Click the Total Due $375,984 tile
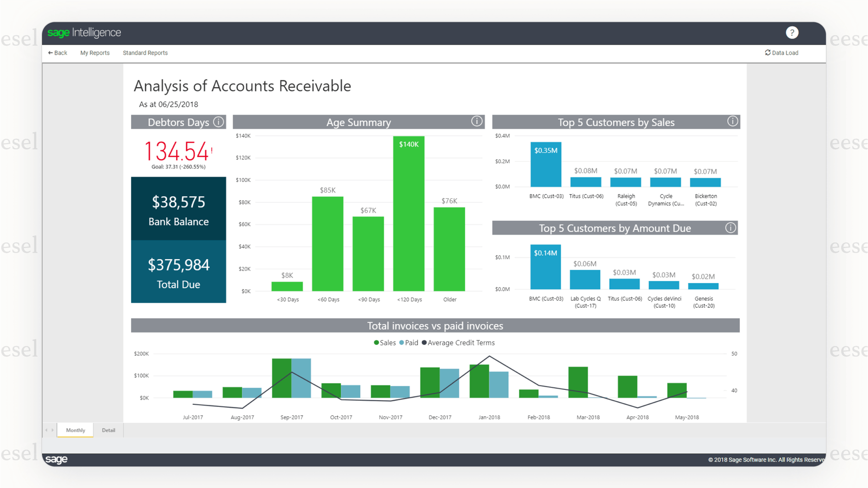 (x=178, y=272)
